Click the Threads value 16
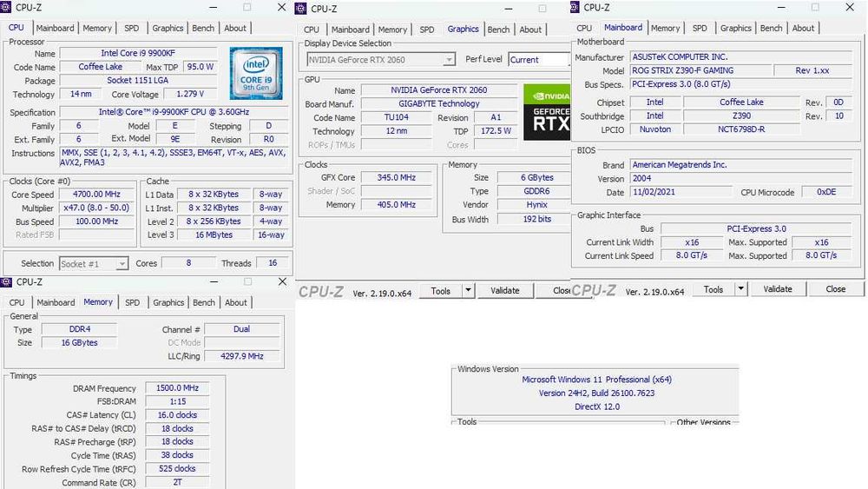868x489 pixels. pyautogui.click(x=273, y=263)
